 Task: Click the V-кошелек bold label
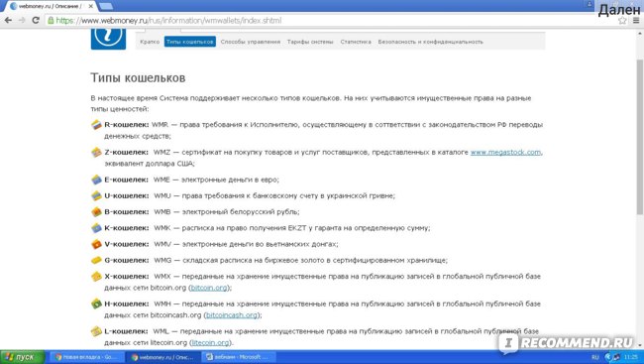pyautogui.click(x=127, y=244)
